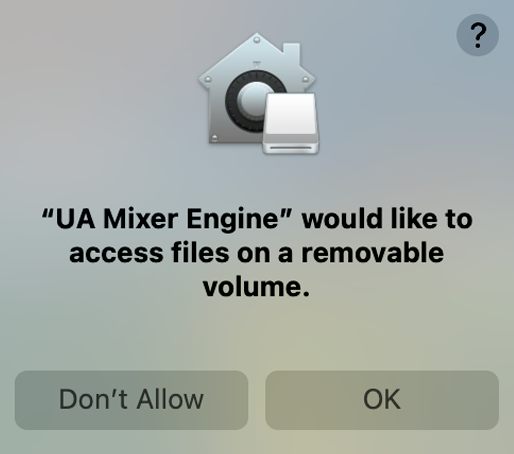Click the bottom-left screw of house icon
Image resolution: width=514 pixels, height=454 pixels.
214,138
